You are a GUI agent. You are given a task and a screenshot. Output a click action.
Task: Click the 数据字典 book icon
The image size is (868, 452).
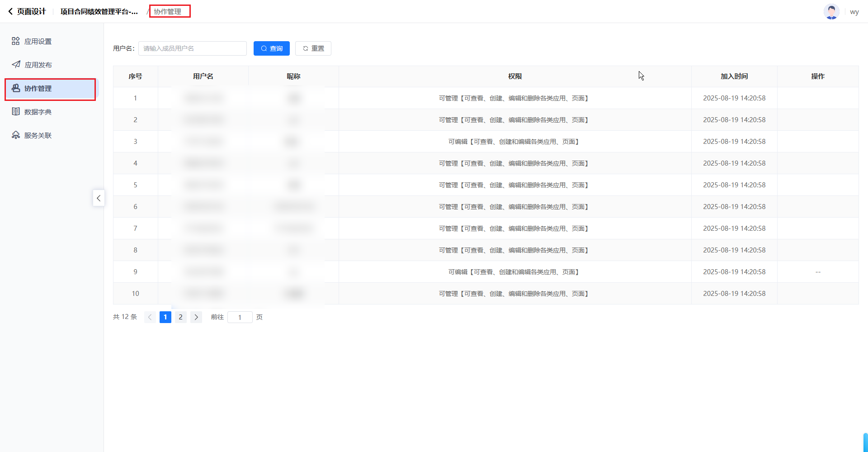[x=16, y=112]
